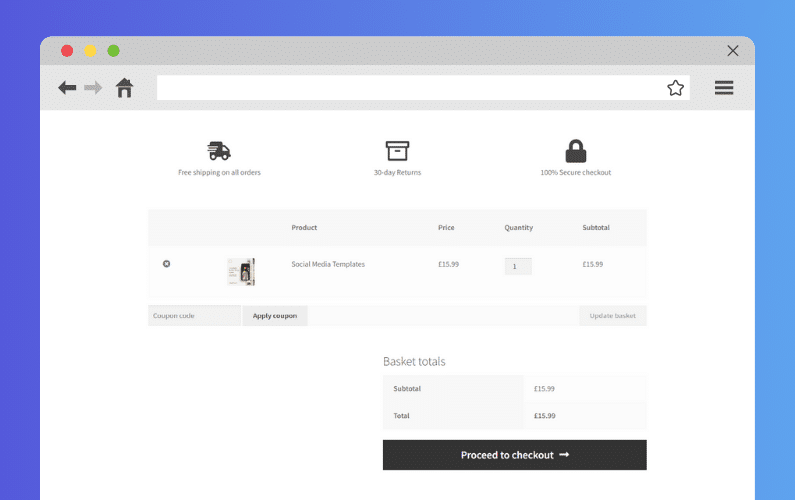This screenshot has height=500, width=795.
Task: Open the Social Media Templates product link
Action: click(328, 264)
